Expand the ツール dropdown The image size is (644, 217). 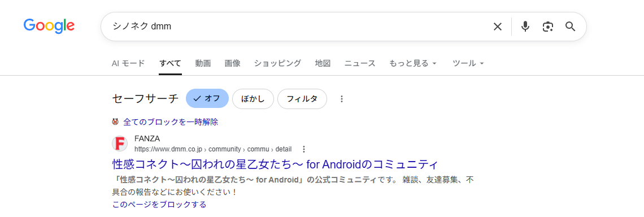pyautogui.click(x=468, y=63)
